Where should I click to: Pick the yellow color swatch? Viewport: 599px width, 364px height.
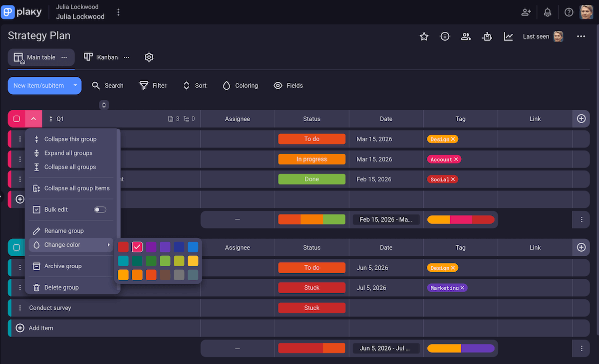coord(193,261)
